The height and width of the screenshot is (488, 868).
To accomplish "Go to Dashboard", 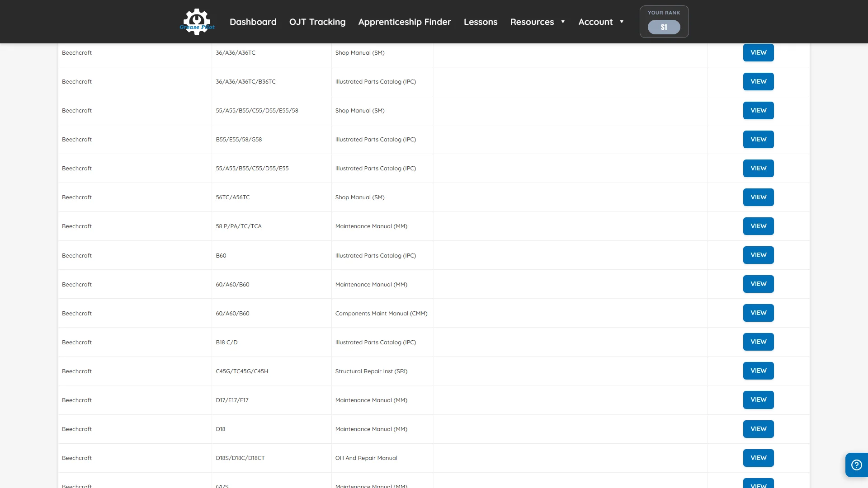I will [253, 22].
